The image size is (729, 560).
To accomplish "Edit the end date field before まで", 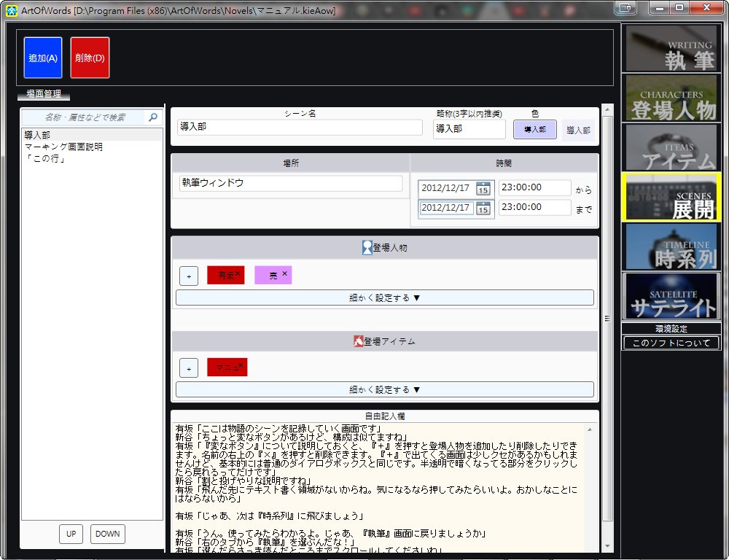I will (x=446, y=208).
